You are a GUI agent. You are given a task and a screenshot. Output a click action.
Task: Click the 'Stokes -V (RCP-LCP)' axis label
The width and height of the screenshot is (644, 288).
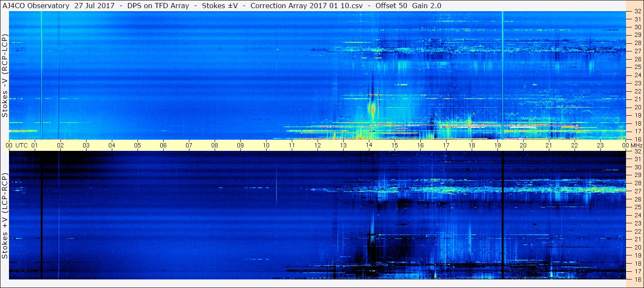point(5,76)
